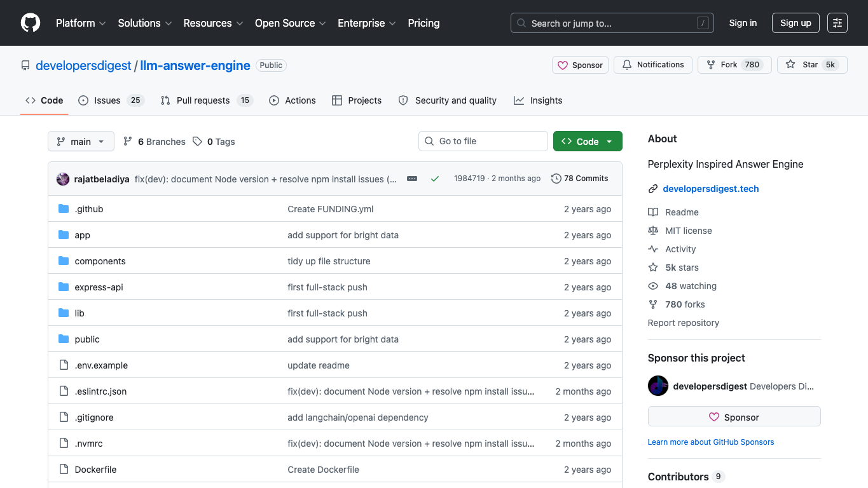Open the green Code dropdown
Screen dimensions: 868x488
pyautogui.click(x=588, y=141)
